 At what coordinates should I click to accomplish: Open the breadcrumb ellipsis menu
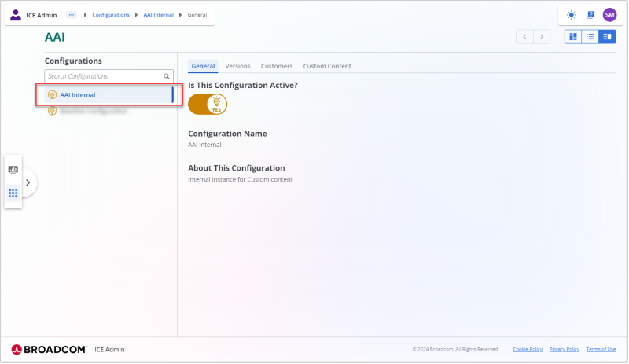click(x=72, y=15)
